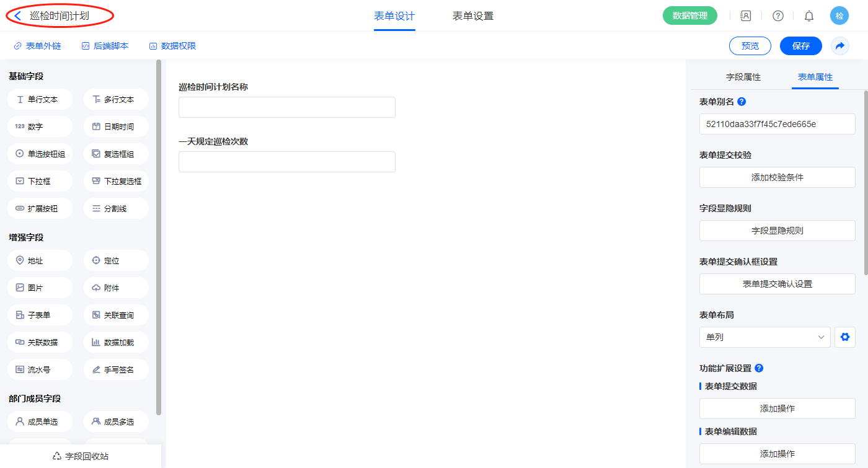The height and width of the screenshot is (468, 868).
Task: Click the help question mark icon in header
Action: [x=777, y=16]
